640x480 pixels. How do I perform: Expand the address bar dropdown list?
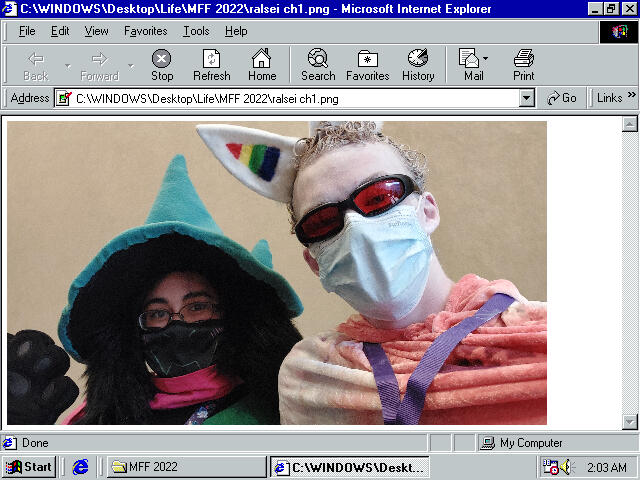(x=527, y=98)
